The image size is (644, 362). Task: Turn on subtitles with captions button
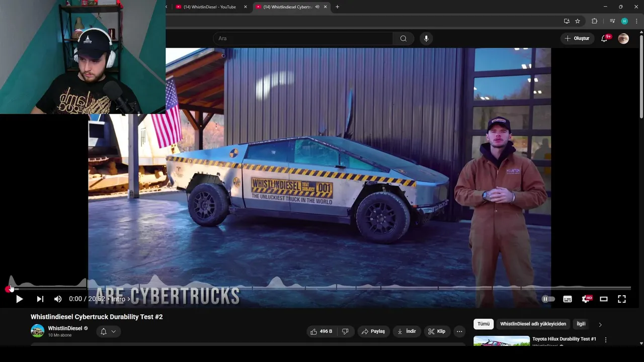click(x=568, y=299)
